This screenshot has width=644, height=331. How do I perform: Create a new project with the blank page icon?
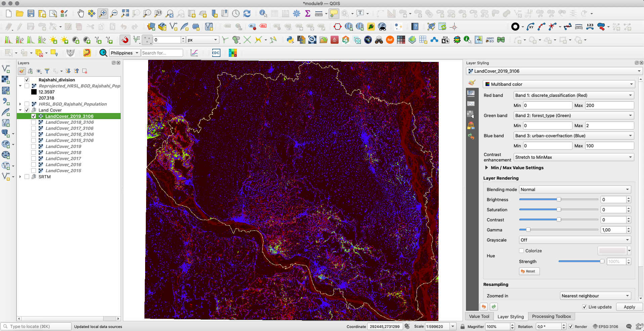click(x=9, y=13)
